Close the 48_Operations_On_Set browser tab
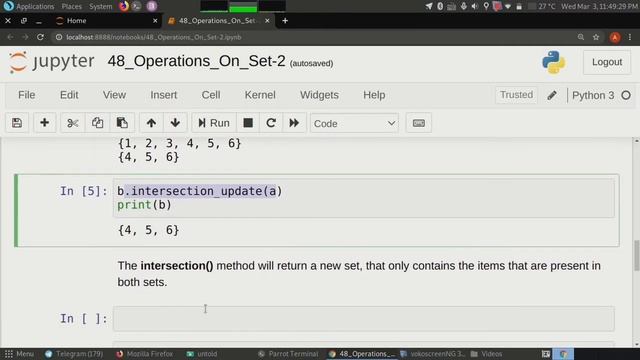The width and height of the screenshot is (640, 360). point(267,20)
